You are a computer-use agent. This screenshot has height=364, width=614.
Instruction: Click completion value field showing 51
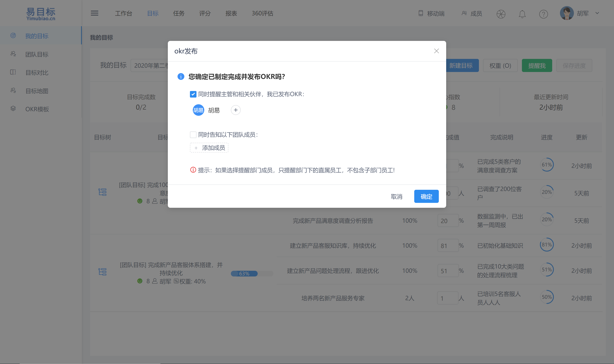coord(448,271)
